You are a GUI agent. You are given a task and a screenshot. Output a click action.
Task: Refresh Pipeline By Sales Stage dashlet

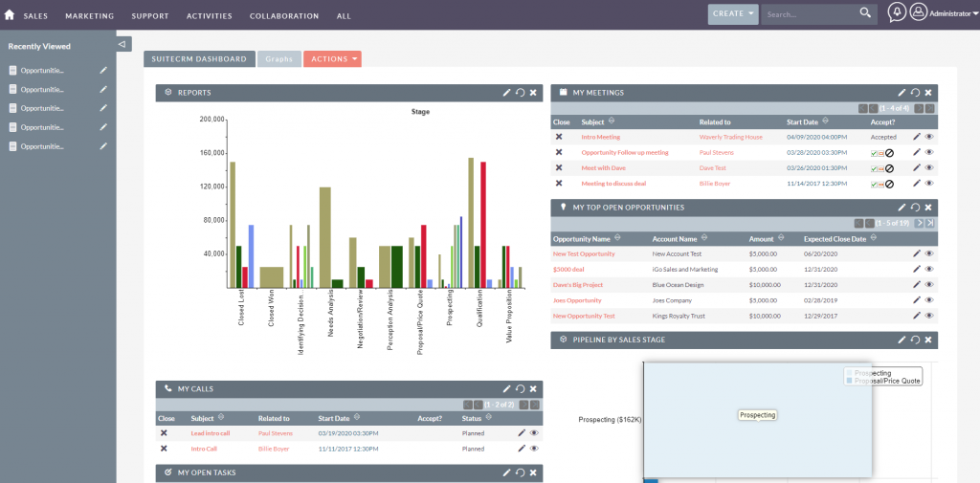[x=915, y=340]
